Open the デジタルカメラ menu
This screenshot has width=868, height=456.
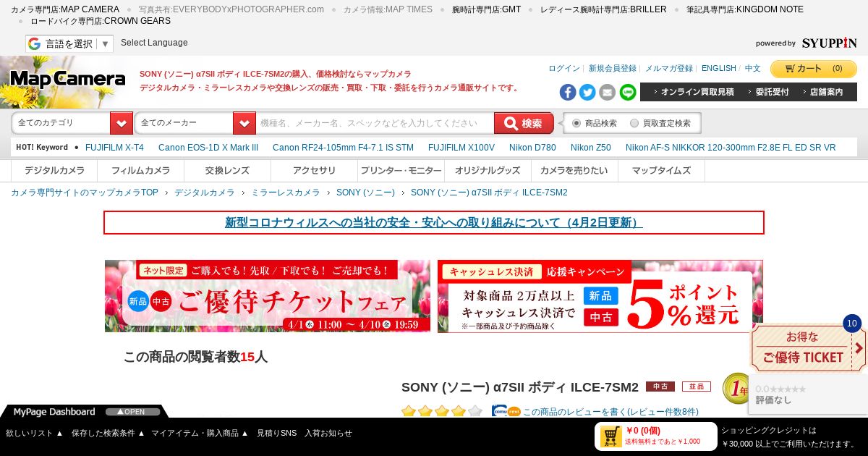click(54, 171)
